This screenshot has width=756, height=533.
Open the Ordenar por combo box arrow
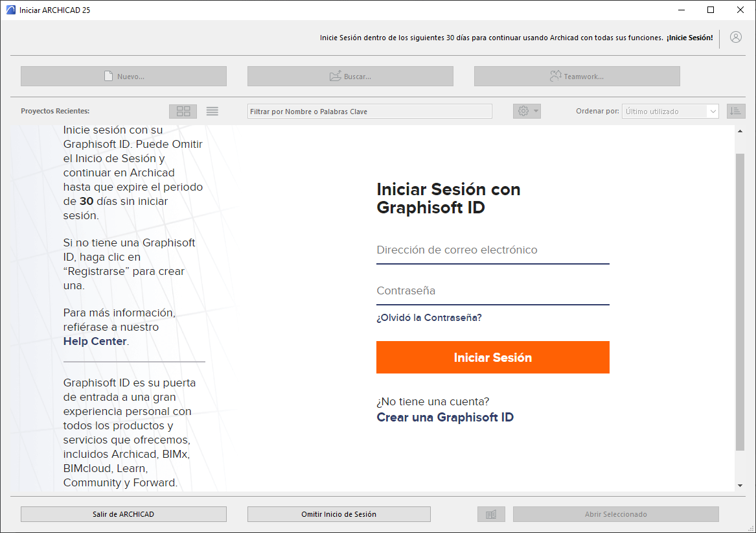tap(713, 111)
